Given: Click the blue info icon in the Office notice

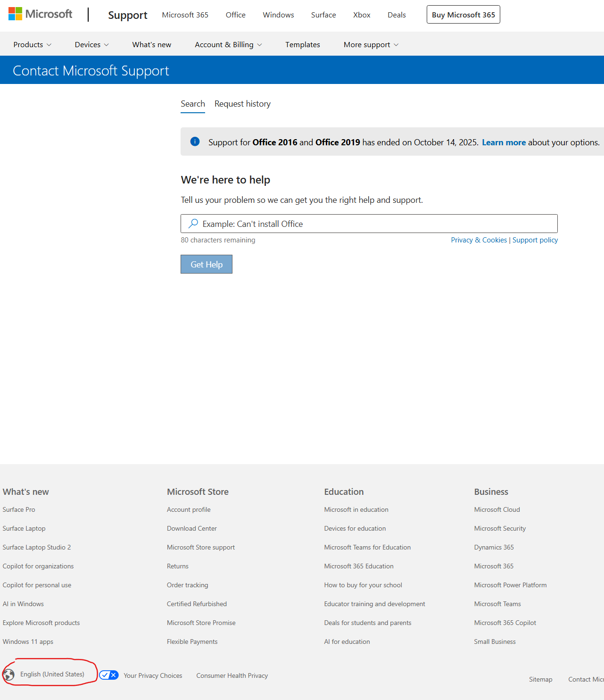Looking at the screenshot, I should (195, 142).
